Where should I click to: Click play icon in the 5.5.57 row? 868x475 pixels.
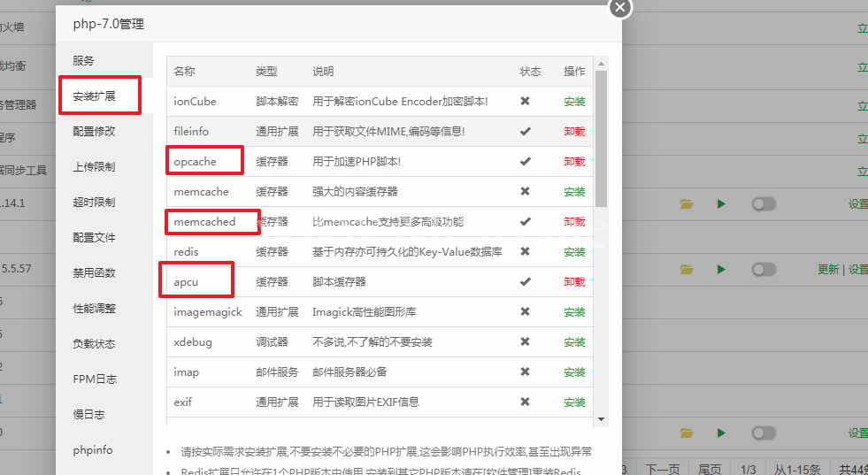click(721, 269)
